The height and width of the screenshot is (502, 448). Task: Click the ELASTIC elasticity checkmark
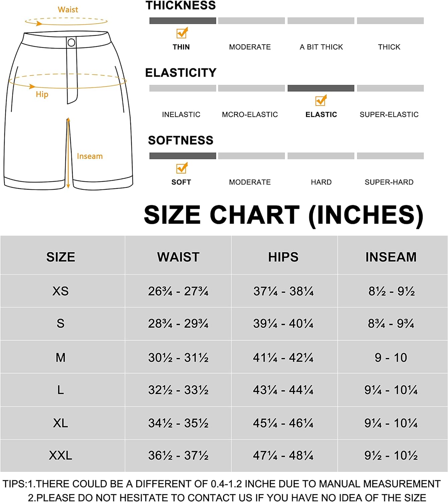321,100
